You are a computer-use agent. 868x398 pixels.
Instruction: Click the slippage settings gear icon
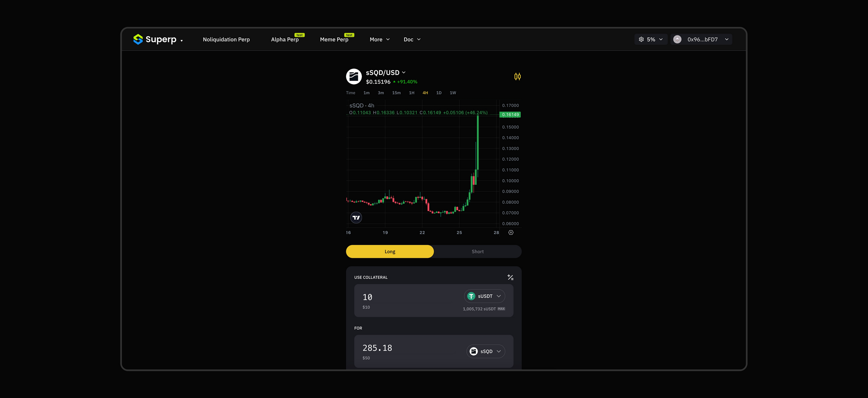[641, 39]
